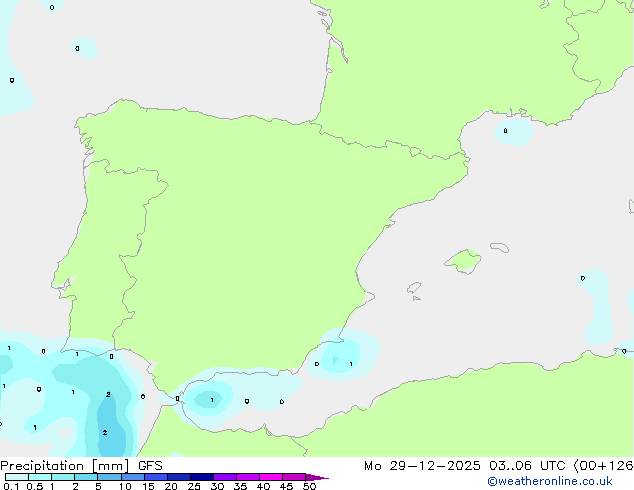The height and width of the screenshot is (490, 634).
Task: Open the weatheronline.co.uk link
Action: (549, 481)
